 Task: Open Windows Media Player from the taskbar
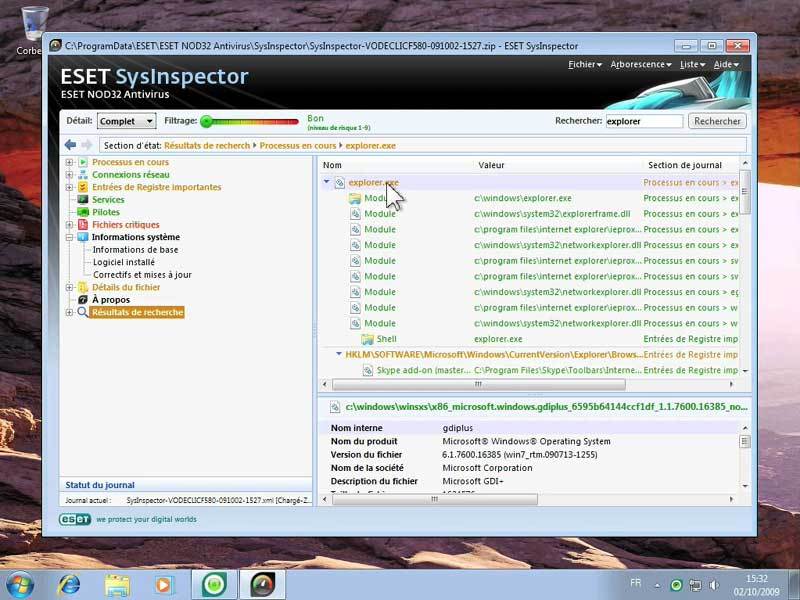click(x=164, y=585)
